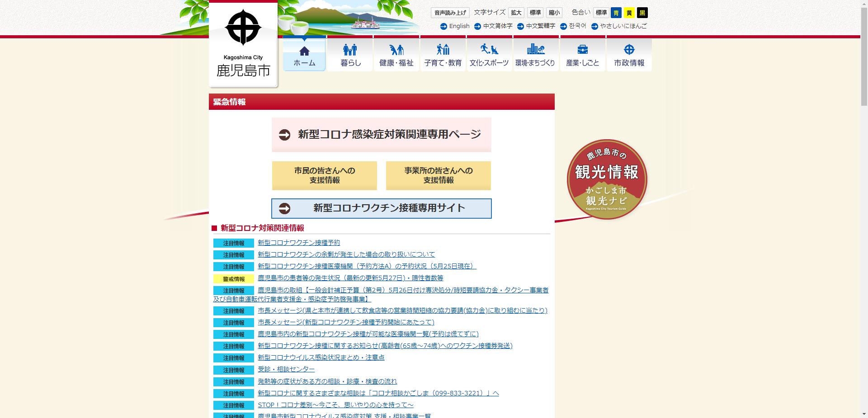Select the 環境・まちづくり navigation icon
This screenshot has width=868, height=418.
pos(536,54)
